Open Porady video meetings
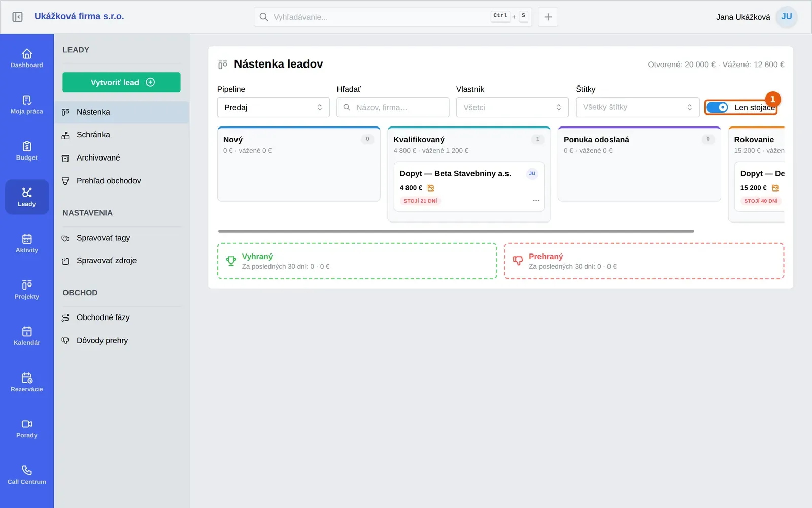Viewport: 812px width, 508px height. pos(27,428)
